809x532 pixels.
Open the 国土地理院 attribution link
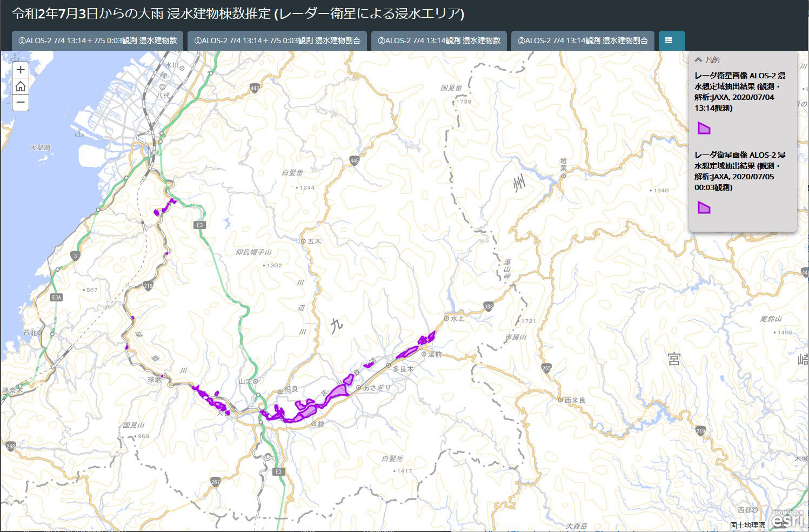click(747, 525)
